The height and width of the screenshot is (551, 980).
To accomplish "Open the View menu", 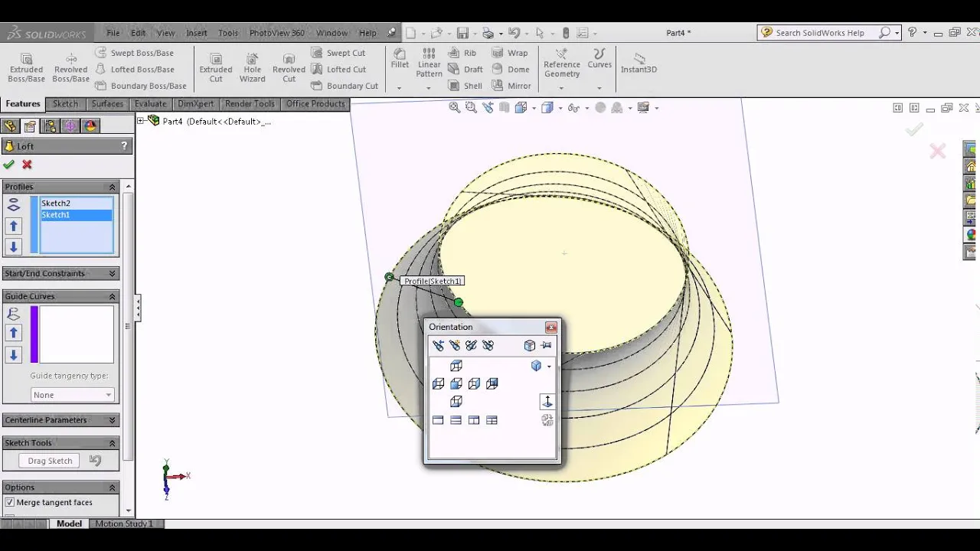I will [x=165, y=33].
